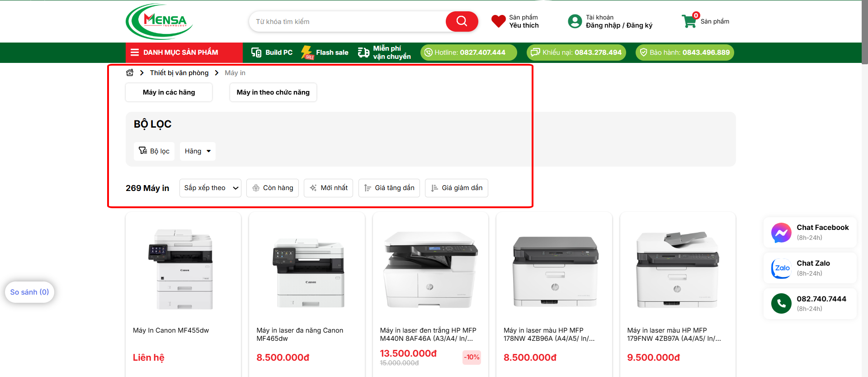
Task: Open the HP MFP M440N printer image
Action: [430, 270]
